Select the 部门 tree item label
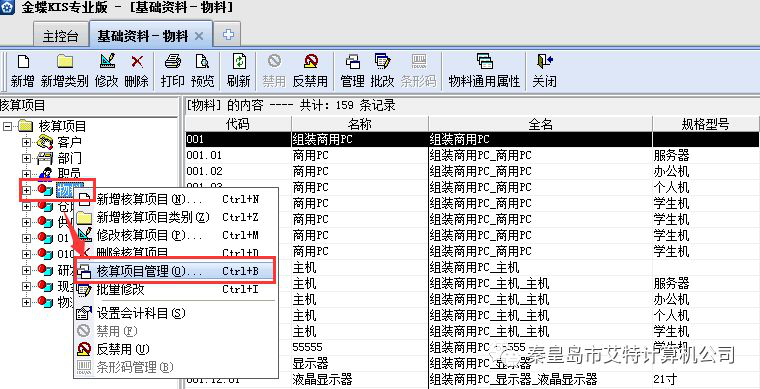This screenshot has height=389, width=760. coord(70,158)
